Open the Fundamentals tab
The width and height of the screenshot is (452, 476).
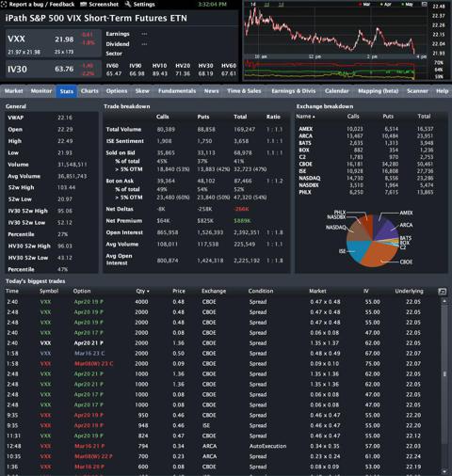tap(177, 91)
